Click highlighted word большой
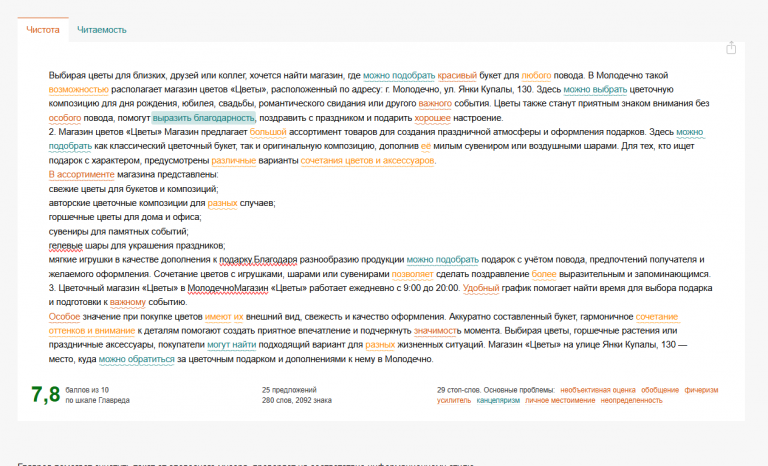 pos(268,132)
